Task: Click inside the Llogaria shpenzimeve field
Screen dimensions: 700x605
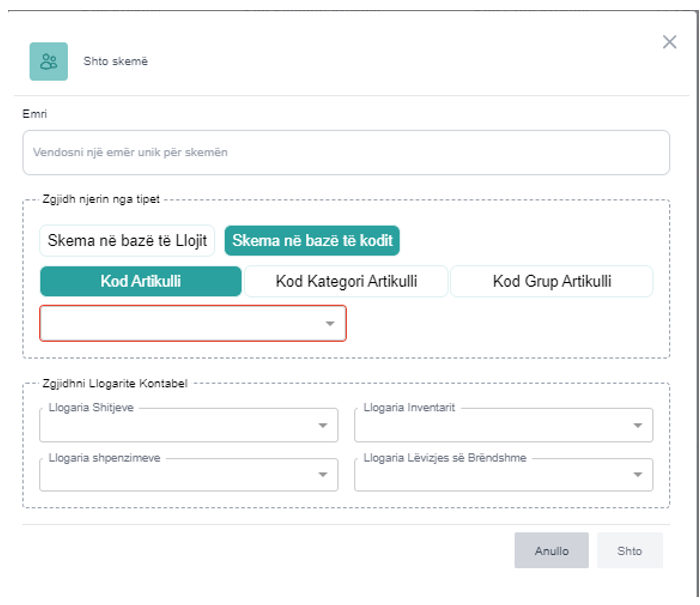Action: click(x=175, y=475)
